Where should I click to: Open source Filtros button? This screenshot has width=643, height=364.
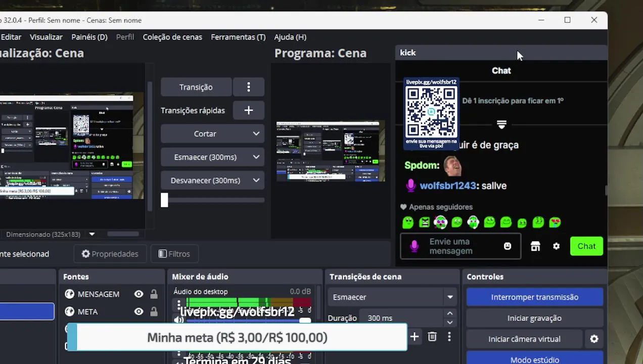point(174,254)
